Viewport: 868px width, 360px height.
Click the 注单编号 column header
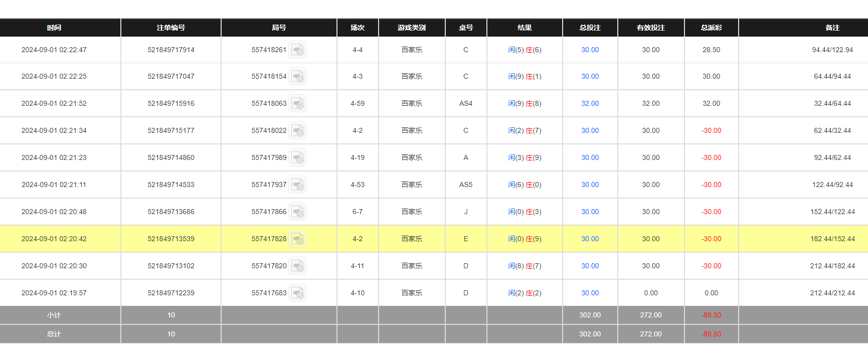coord(170,28)
